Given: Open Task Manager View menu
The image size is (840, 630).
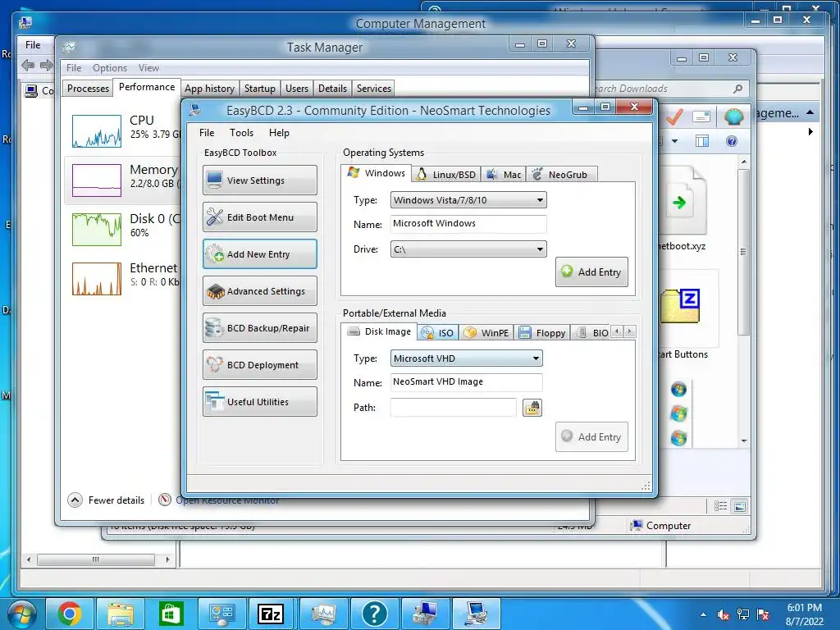Looking at the screenshot, I should click(x=148, y=68).
